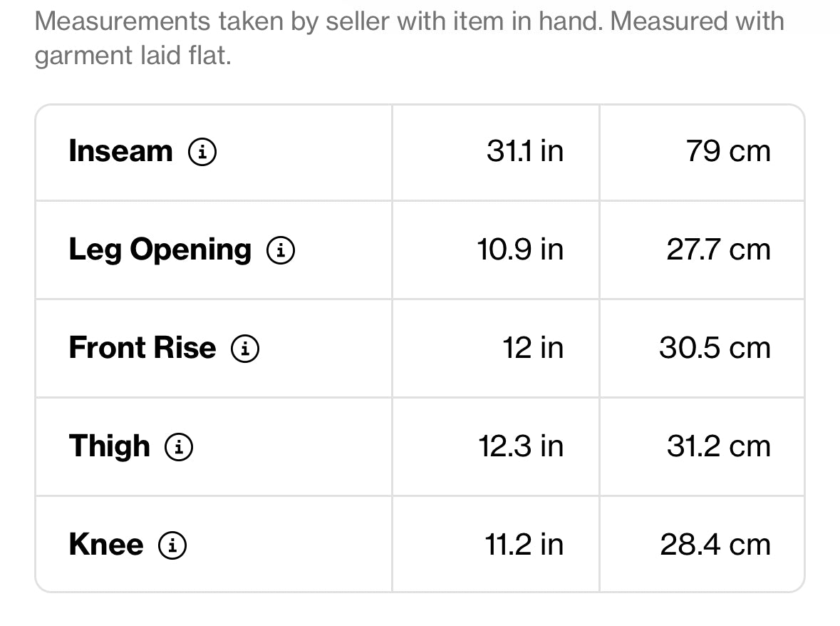840x626 pixels.
Task: Show the Thigh measurement info tooltip
Action: (x=179, y=447)
